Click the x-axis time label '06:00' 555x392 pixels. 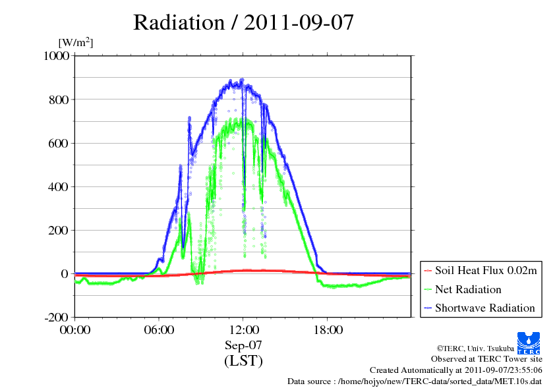pyautogui.click(x=159, y=330)
